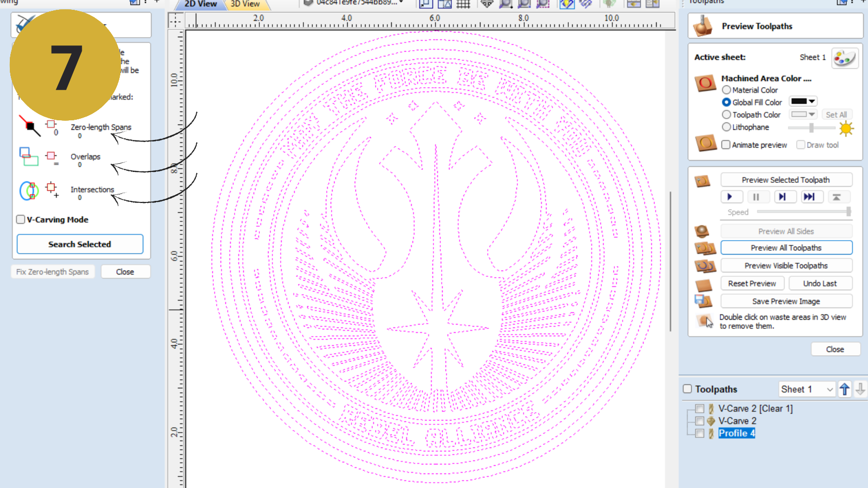
Task: Play the toolpath preview
Action: click(x=732, y=197)
